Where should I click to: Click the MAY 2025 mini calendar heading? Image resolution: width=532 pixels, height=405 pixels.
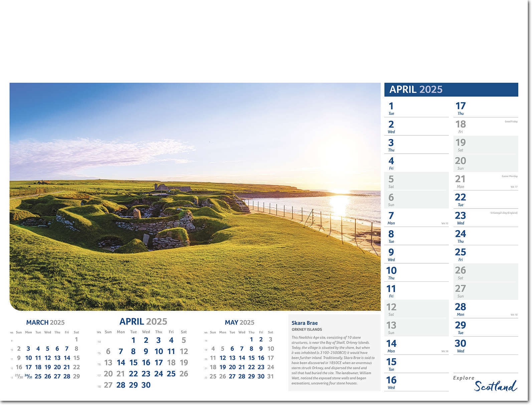coord(239,322)
